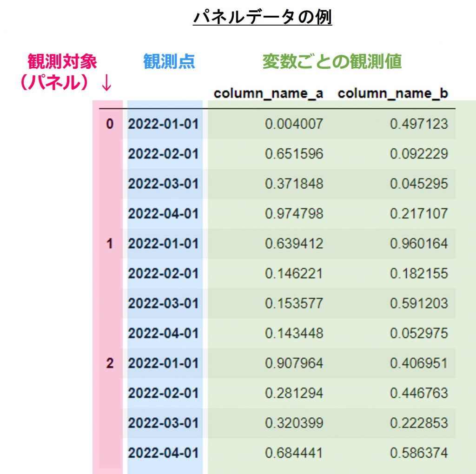
Task: Click panel index 2
Action: [x=110, y=363]
